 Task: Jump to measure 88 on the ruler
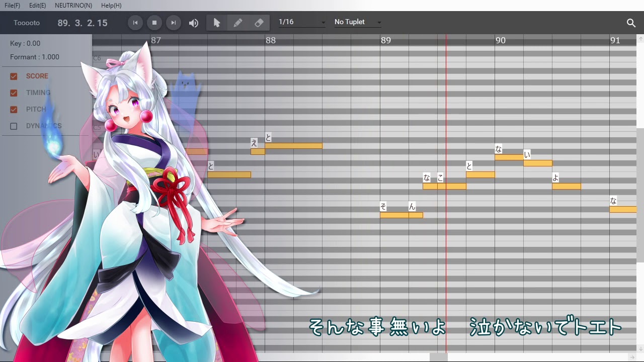(271, 40)
